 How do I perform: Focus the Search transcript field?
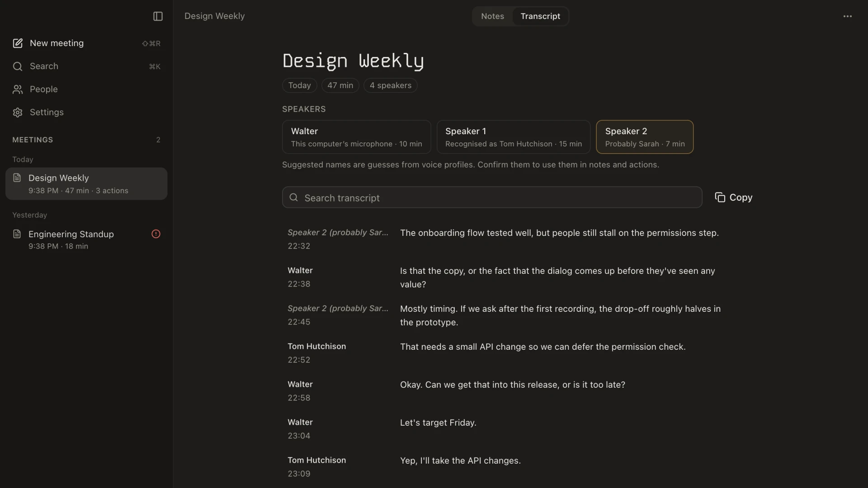[492, 197]
